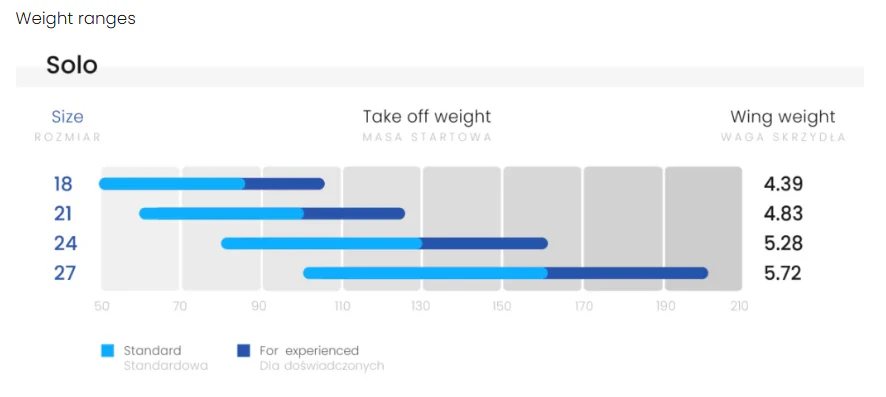Click the 210 axis tick label
Screen dimensions: 886x397
[739, 307]
